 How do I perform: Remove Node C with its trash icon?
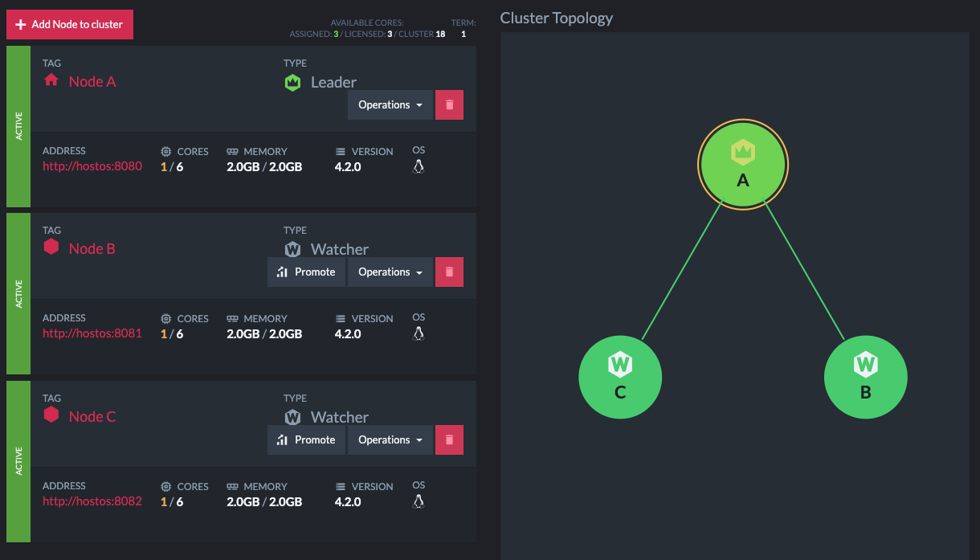click(449, 439)
